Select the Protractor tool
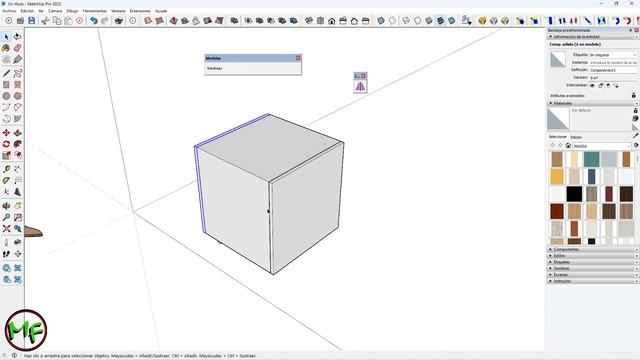This screenshot has width=640, height=360. 6,180
